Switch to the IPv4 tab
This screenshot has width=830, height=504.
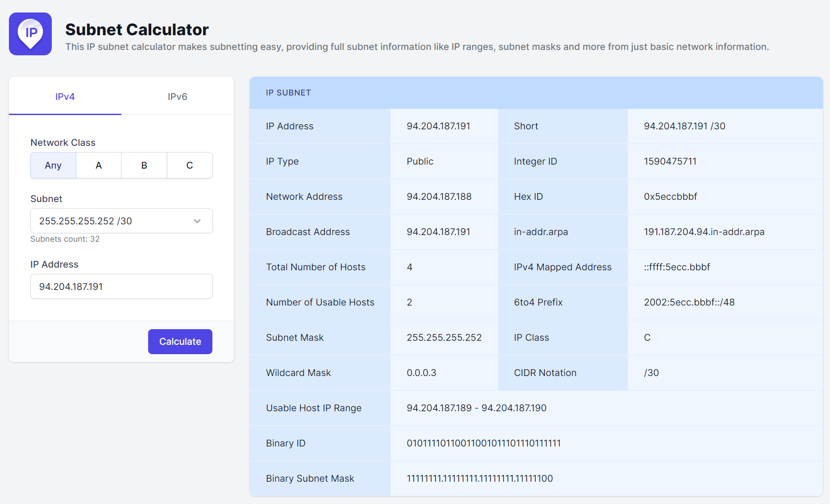(x=65, y=96)
